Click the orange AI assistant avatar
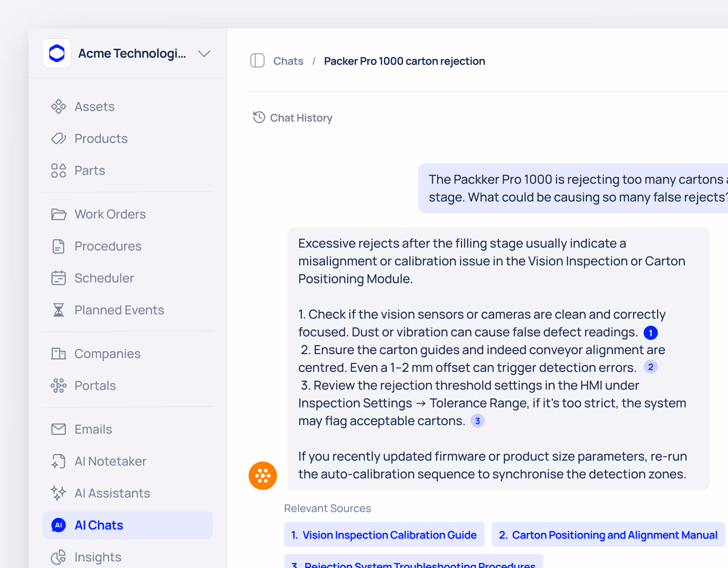The height and width of the screenshot is (568, 728). 263,476
